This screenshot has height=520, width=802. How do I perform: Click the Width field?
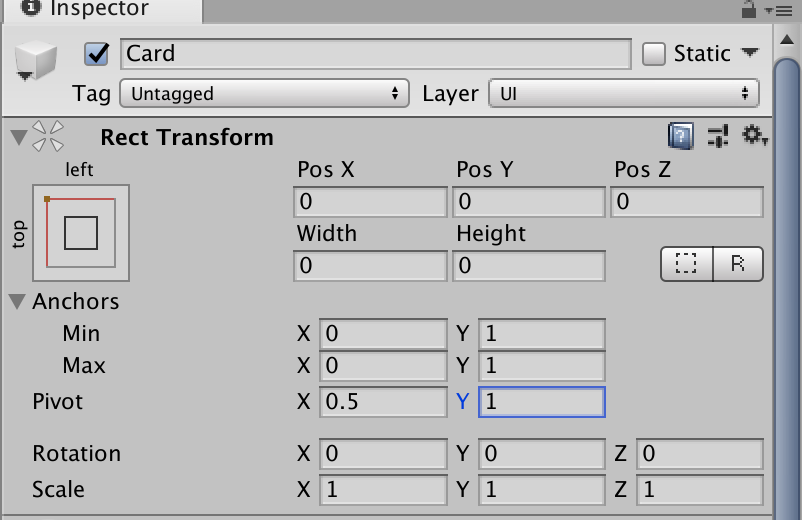point(370,266)
